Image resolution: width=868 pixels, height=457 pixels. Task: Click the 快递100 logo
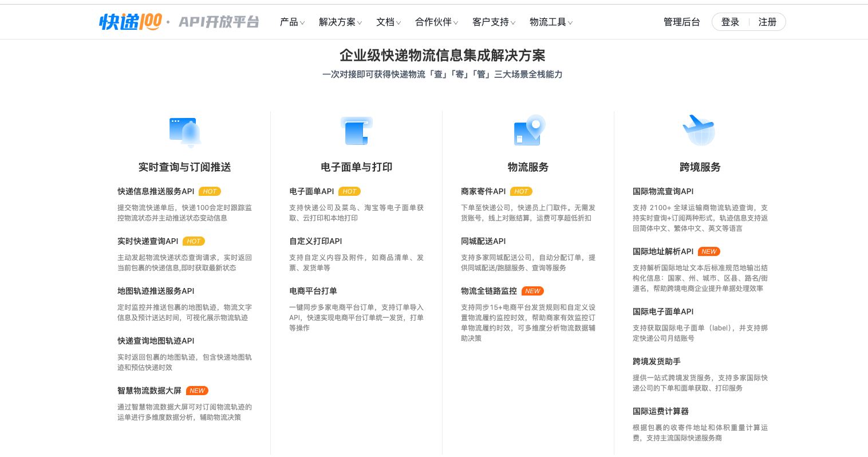[x=131, y=22]
